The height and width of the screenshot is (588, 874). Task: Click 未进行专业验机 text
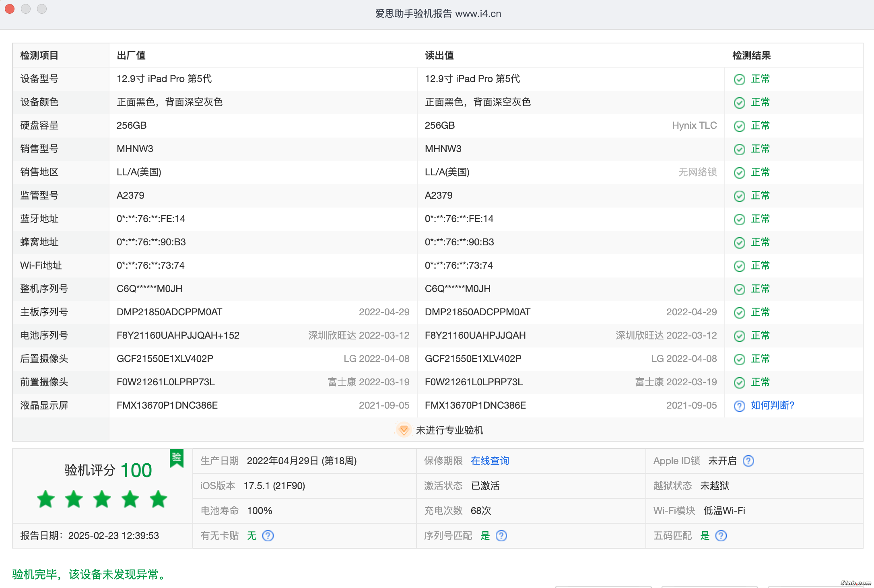point(449,430)
